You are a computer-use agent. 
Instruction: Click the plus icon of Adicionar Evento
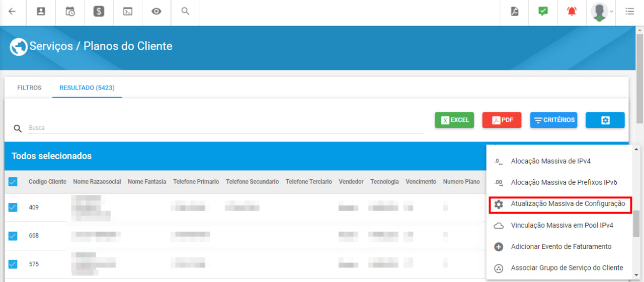click(499, 247)
